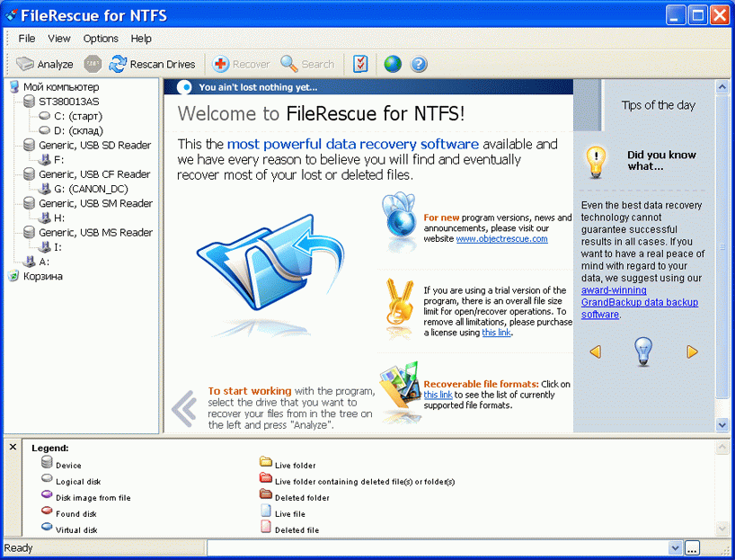Select Generic, USB CF Reader device
This screenshot has width=735, height=560.
94,174
